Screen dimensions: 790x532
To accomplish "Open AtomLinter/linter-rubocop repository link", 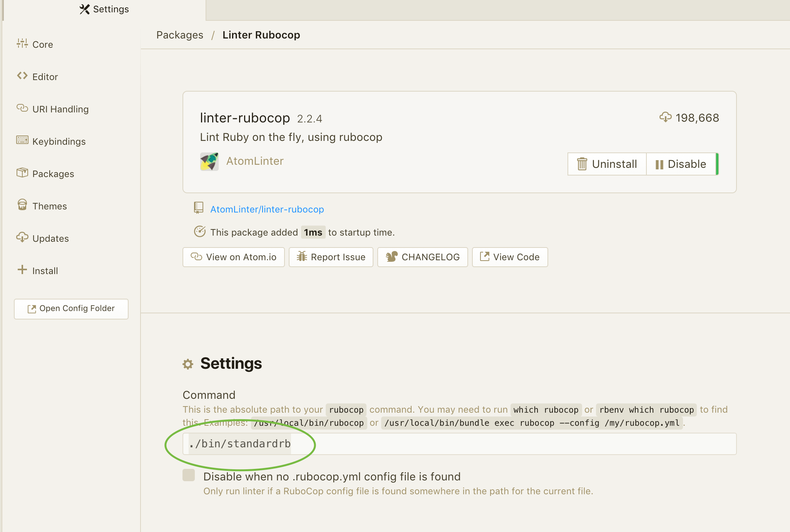I will pos(267,209).
